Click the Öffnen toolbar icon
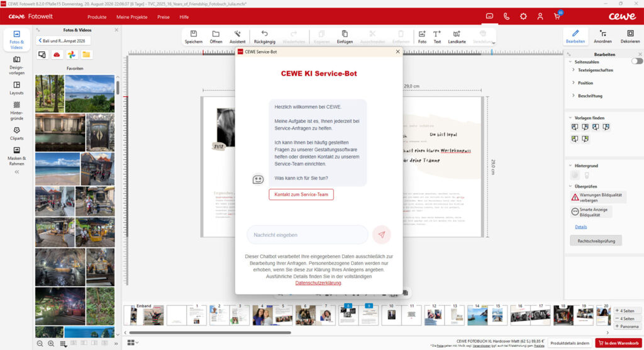Screen dimensions: 644x350 coord(216,37)
